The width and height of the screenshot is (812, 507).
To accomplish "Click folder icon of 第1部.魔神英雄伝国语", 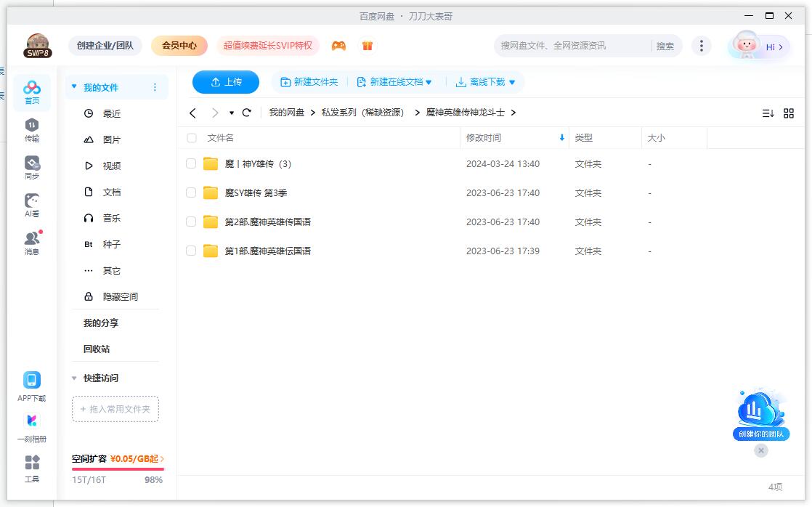I will coord(210,251).
